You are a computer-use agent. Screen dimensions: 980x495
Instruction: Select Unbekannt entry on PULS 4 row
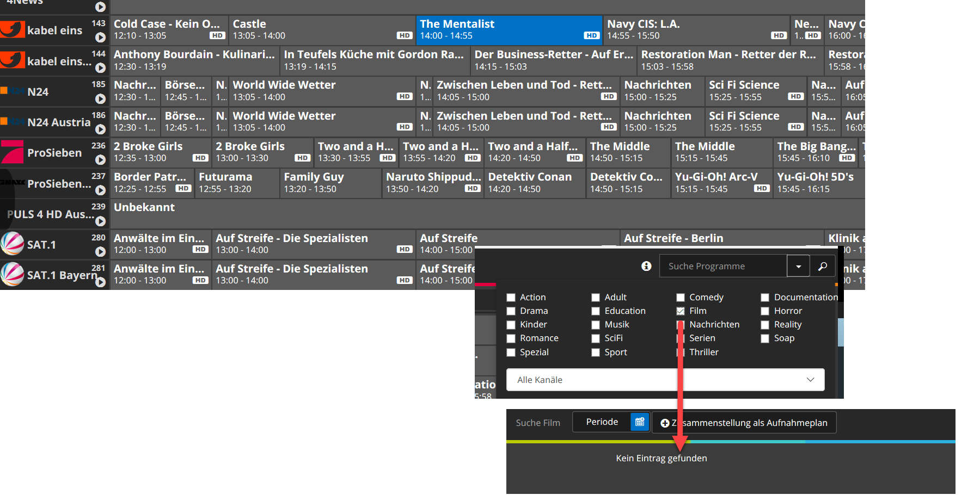487,213
